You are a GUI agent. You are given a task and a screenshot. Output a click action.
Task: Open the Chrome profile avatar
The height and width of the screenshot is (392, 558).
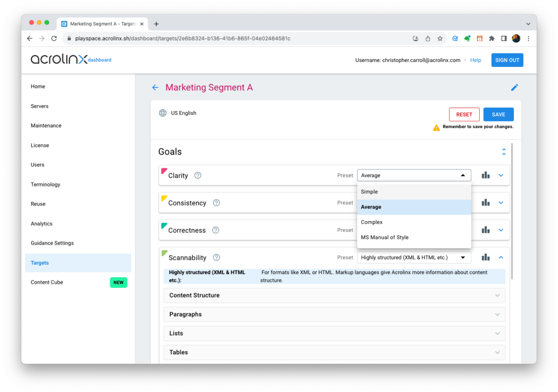516,39
